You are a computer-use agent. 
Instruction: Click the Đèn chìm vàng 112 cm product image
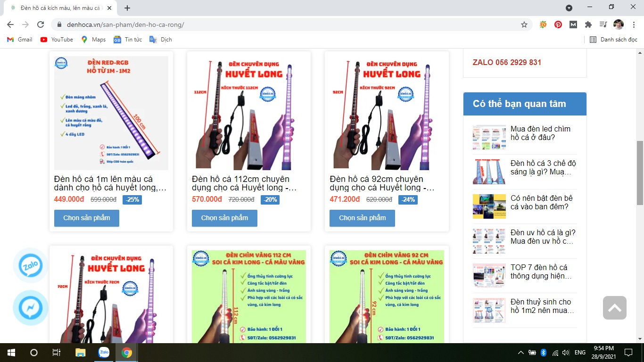tap(248, 296)
